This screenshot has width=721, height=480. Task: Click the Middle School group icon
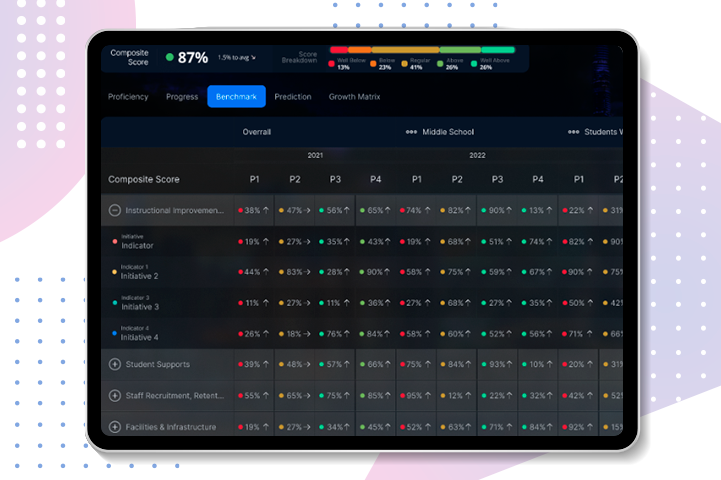click(411, 132)
